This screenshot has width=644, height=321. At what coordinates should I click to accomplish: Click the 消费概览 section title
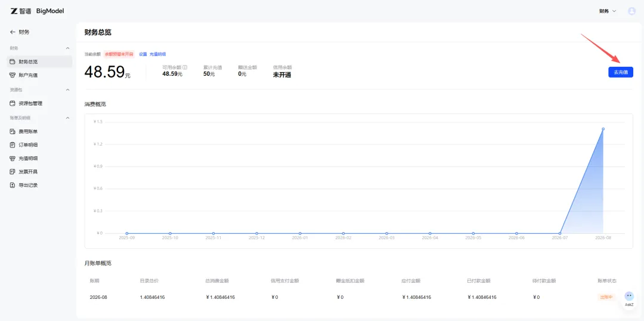click(x=95, y=104)
